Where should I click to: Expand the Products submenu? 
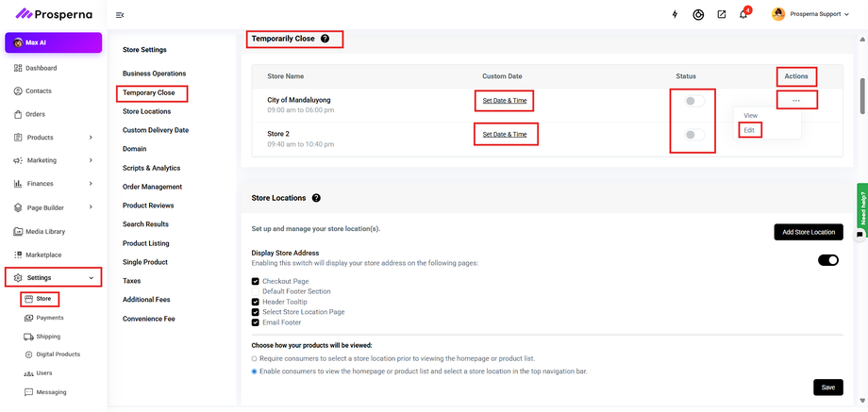point(91,138)
